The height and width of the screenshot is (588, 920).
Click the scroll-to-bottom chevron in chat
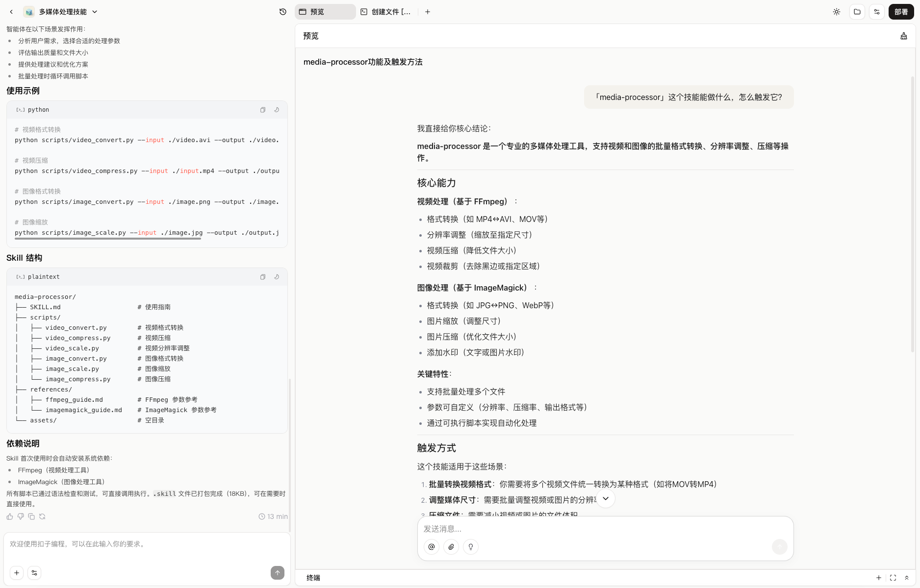[x=606, y=498]
